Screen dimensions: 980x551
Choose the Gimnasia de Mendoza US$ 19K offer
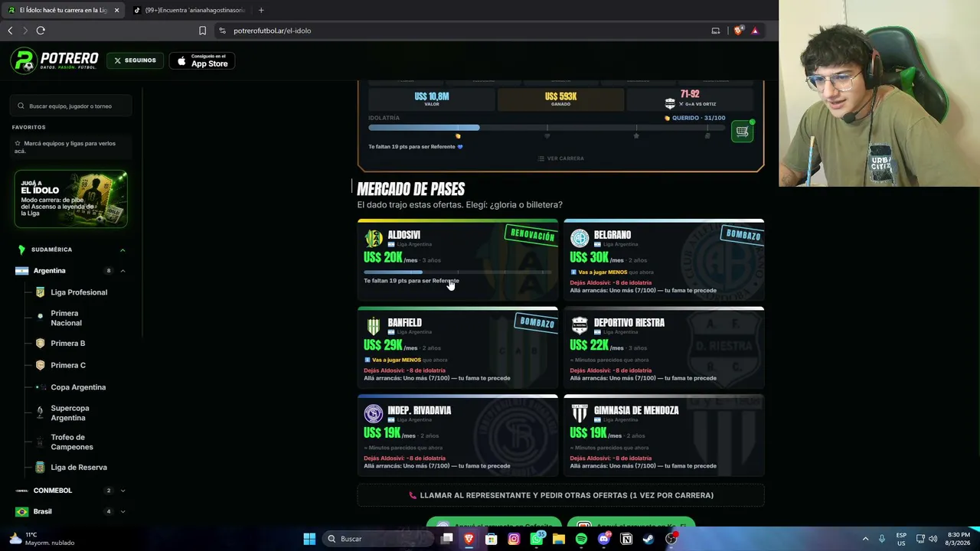tap(664, 435)
